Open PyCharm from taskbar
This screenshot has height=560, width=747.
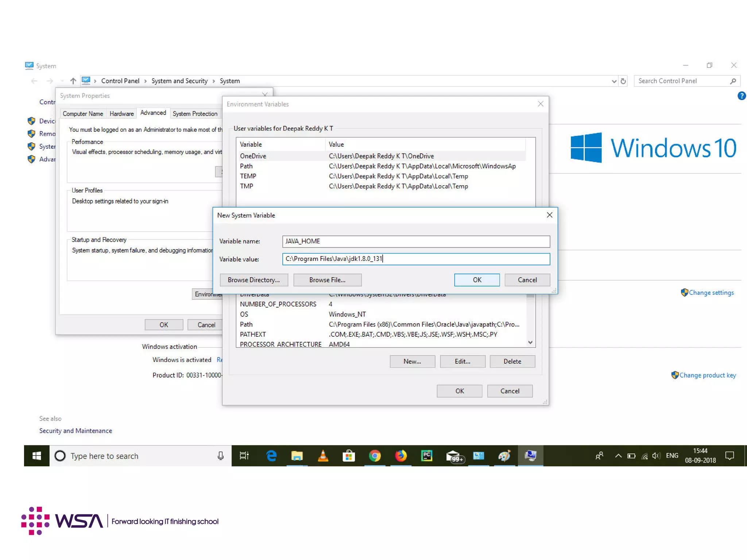tap(426, 456)
